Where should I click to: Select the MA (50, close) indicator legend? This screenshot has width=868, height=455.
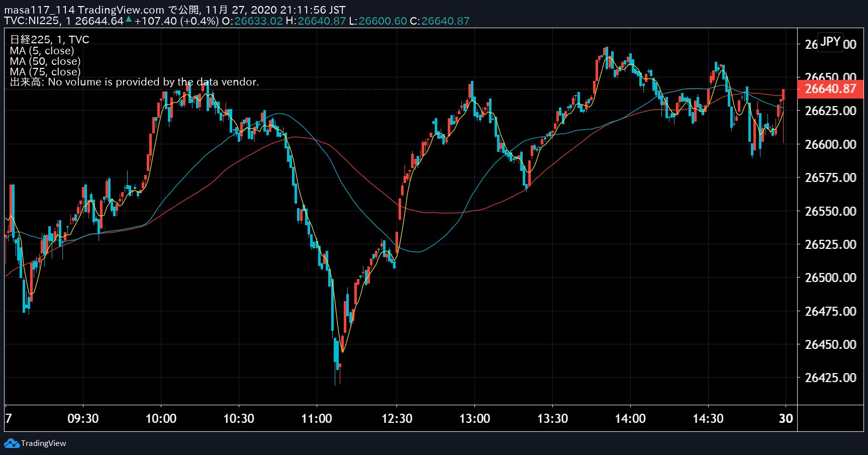click(45, 61)
